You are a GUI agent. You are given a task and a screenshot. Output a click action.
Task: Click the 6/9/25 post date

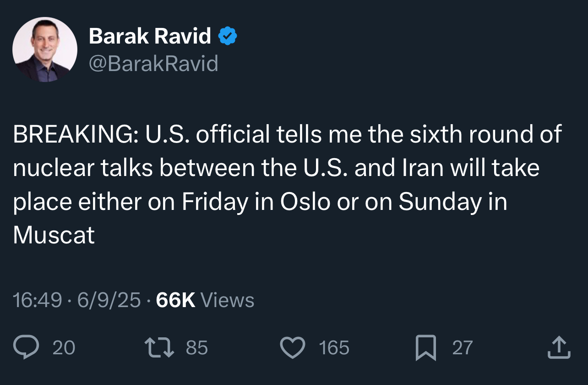109,300
